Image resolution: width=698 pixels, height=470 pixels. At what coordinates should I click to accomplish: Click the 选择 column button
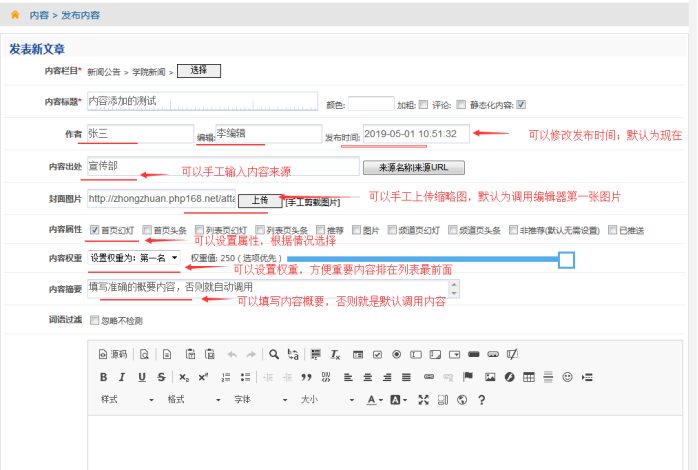(198, 70)
